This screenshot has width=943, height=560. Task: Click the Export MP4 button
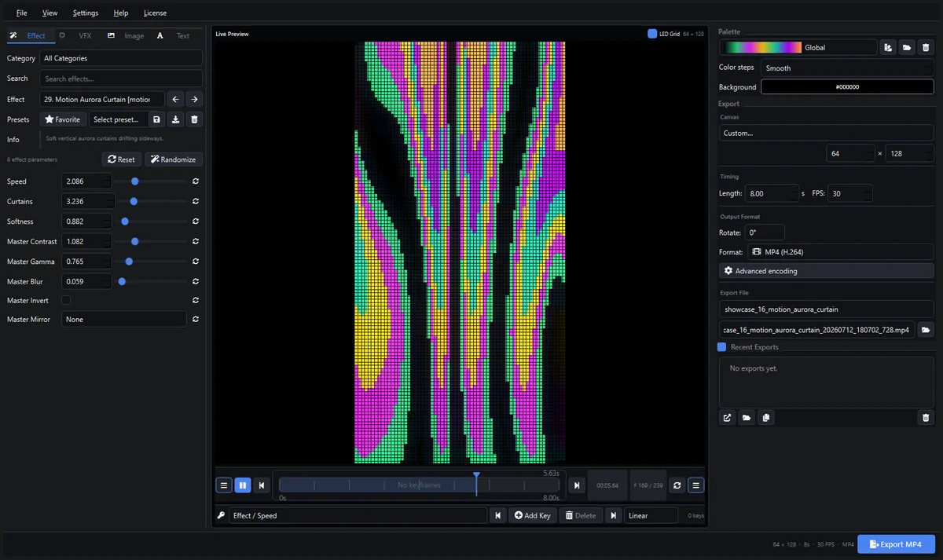(896, 544)
